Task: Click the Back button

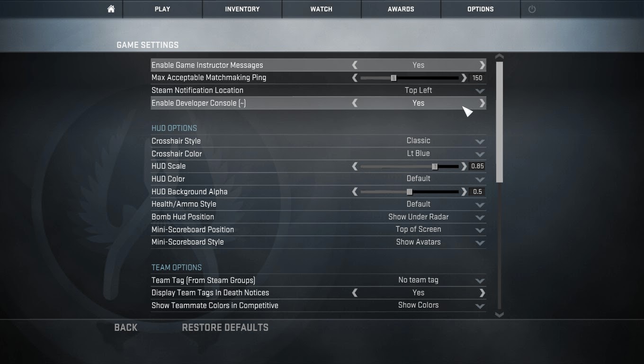Action: 126,328
